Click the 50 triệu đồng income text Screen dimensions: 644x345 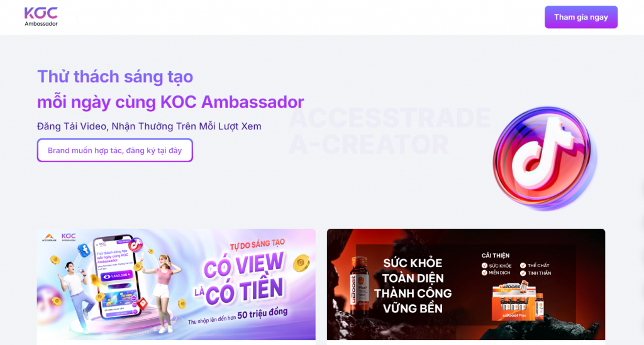coord(262,314)
